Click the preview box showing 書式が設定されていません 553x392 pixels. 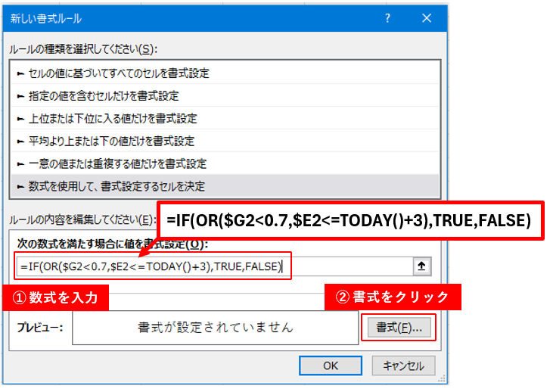(x=215, y=328)
